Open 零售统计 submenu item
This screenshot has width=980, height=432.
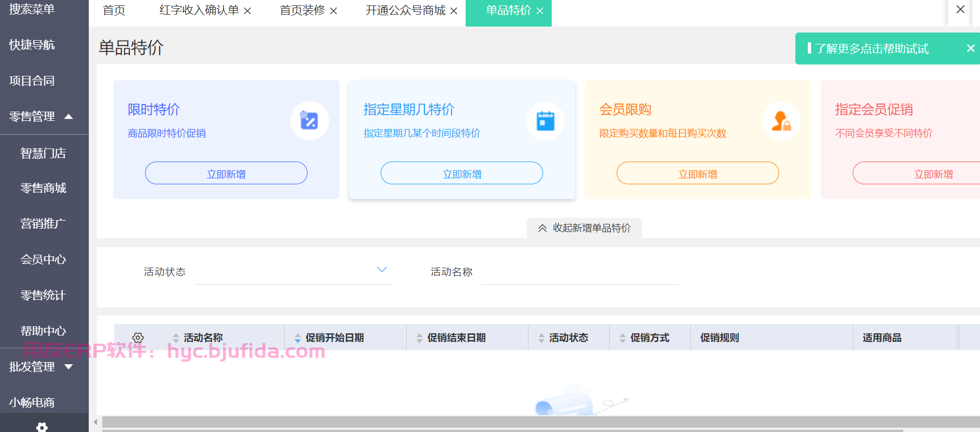click(43, 295)
